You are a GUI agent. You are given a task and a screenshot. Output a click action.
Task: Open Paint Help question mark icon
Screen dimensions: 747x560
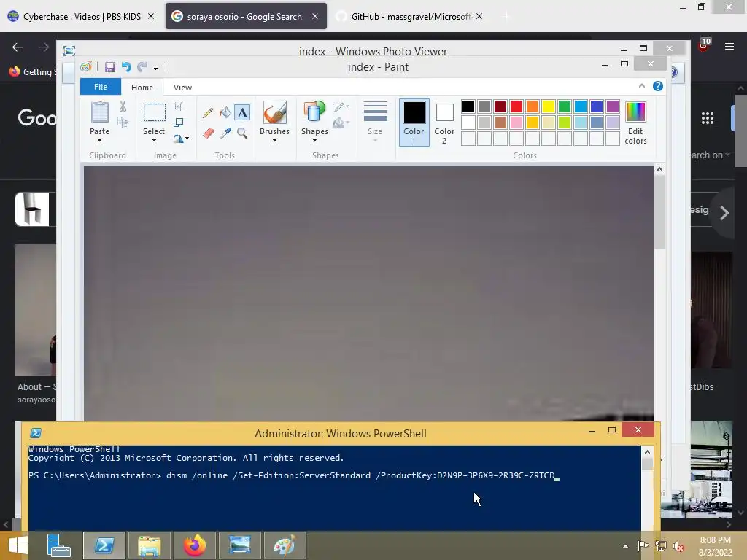click(x=658, y=86)
